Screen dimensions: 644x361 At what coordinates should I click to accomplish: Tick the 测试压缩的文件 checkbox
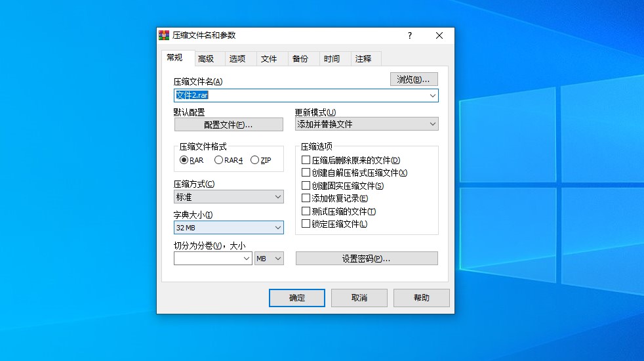coord(306,211)
